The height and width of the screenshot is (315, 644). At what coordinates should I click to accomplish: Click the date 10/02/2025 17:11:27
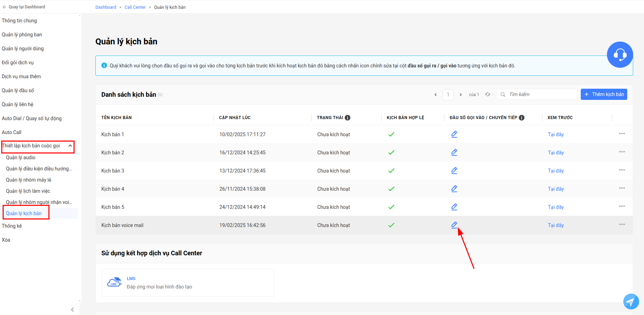[243, 134]
